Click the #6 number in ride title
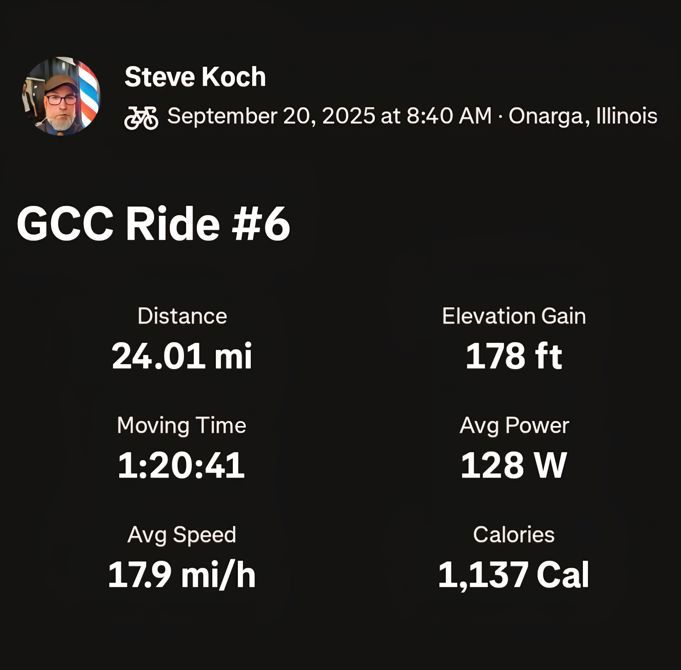681x670 pixels. 260,226
